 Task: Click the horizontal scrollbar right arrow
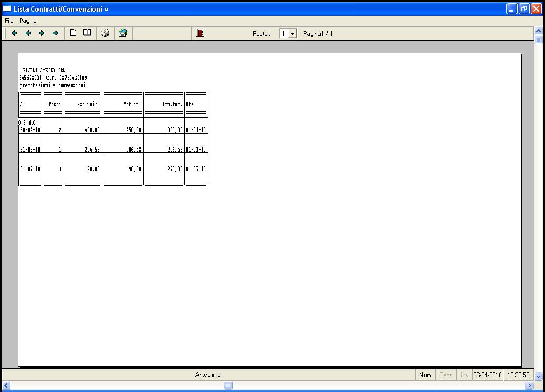(529, 385)
